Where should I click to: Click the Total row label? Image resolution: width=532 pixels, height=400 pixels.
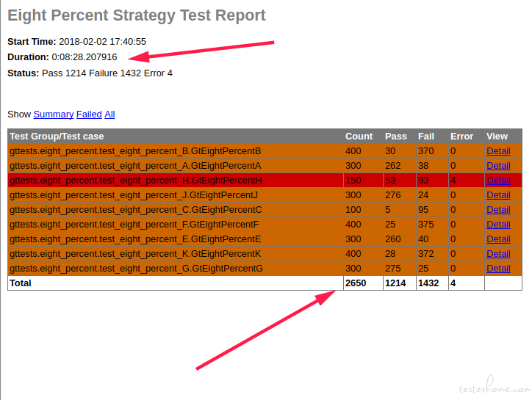coord(21,283)
